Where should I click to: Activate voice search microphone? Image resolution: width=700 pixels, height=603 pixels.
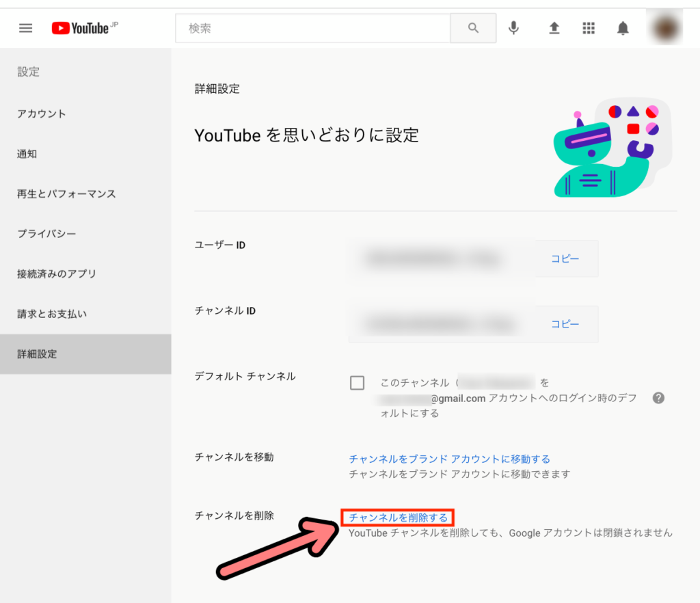click(x=513, y=28)
